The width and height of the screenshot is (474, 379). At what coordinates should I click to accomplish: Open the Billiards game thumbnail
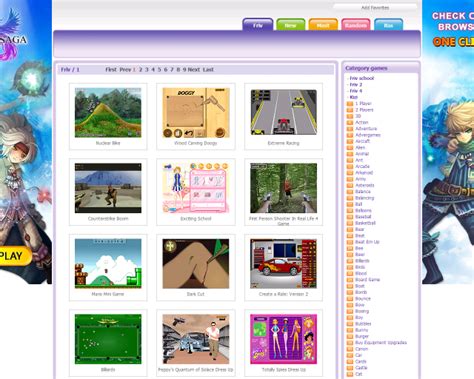pyautogui.click(x=108, y=339)
